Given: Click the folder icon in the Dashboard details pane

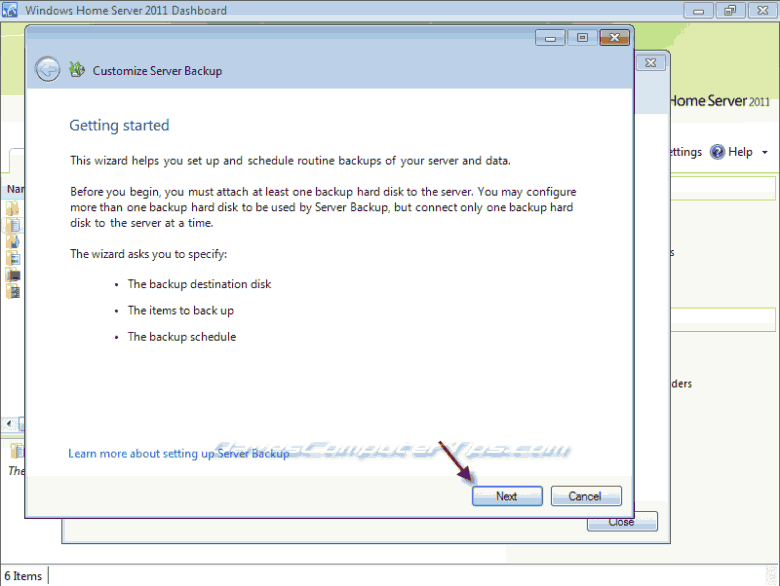Looking at the screenshot, I should [17, 451].
